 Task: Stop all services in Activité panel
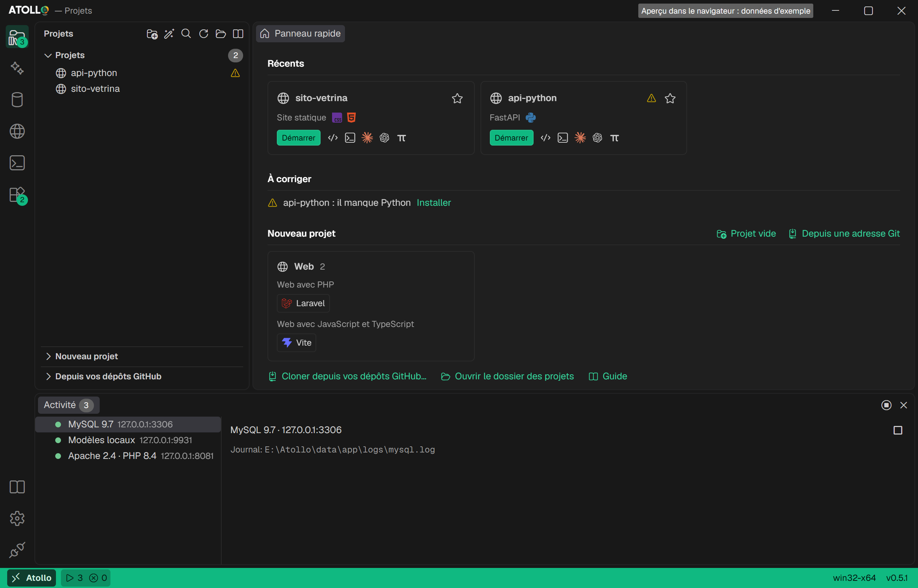(886, 405)
